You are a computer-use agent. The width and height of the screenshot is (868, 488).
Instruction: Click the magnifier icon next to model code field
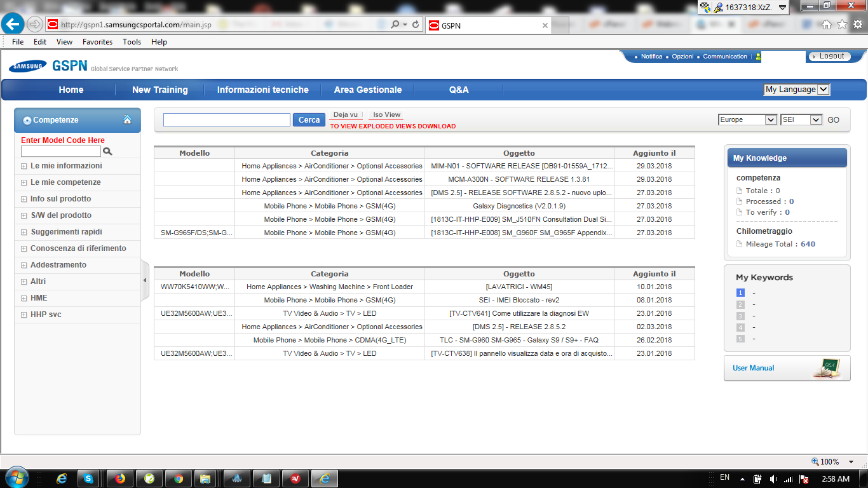pyautogui.click(x=108, y=151)
